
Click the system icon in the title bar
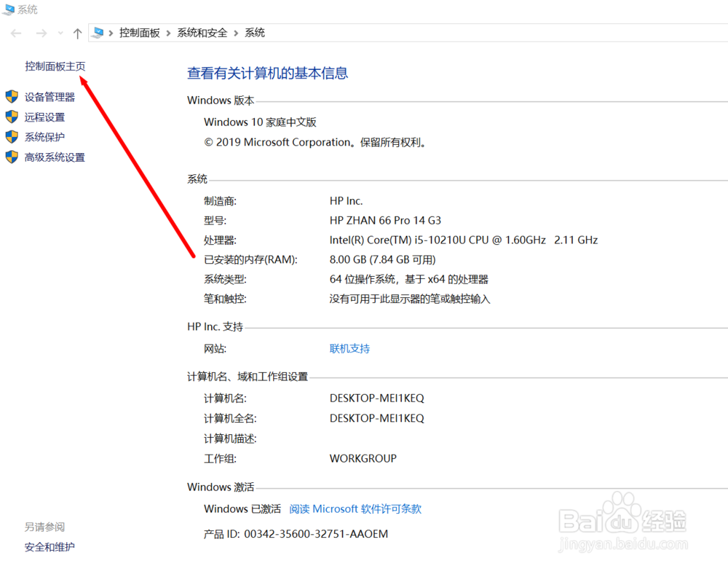tap(8, 9)
